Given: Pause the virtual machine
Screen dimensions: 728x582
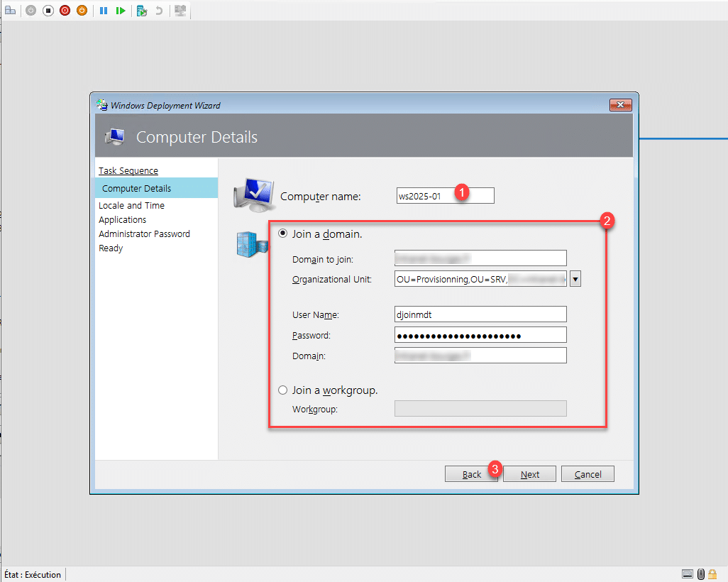Looking at the screenshot, I should (104, 11).
